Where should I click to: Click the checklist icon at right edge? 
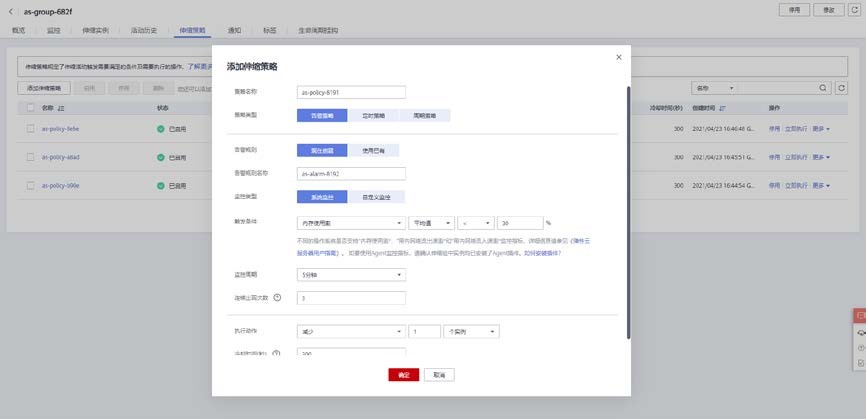point(860,363)
